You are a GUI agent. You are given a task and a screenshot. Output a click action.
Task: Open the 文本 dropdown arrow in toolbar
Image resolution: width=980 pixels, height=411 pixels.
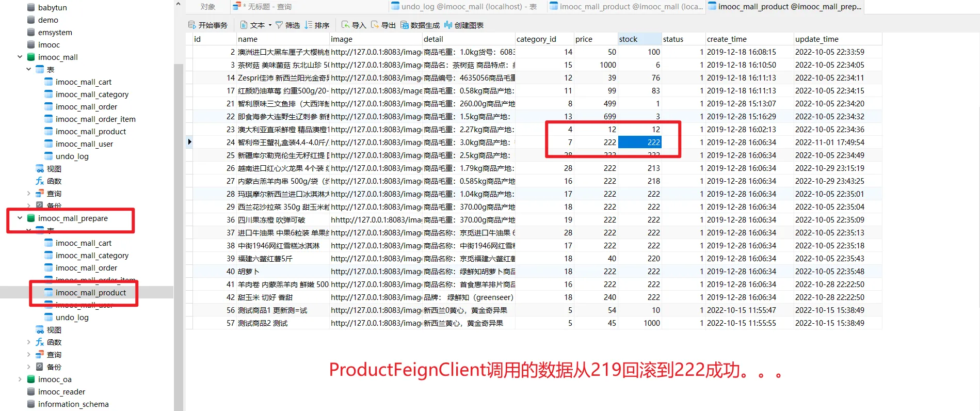click(x=270, y=25)
